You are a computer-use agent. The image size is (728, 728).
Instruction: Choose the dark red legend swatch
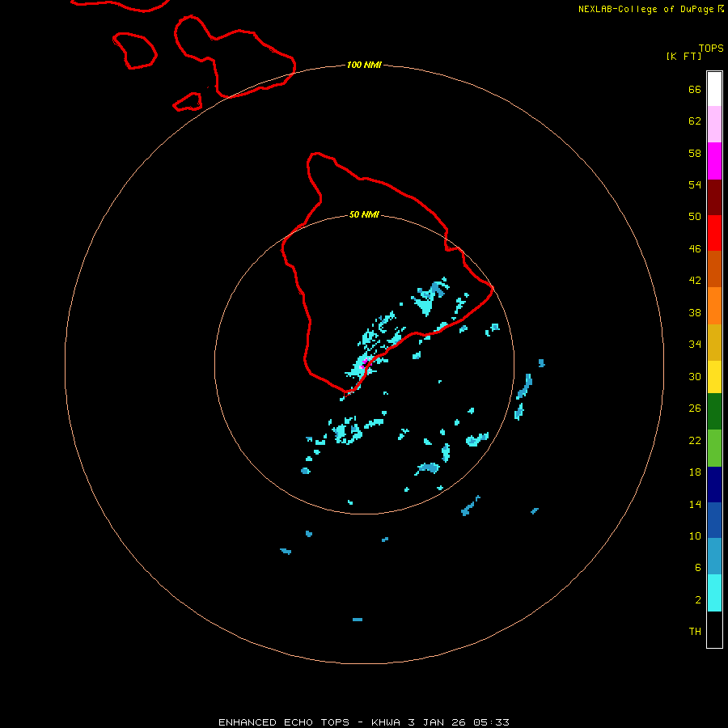pyautogui.click(x=714, y=197)
